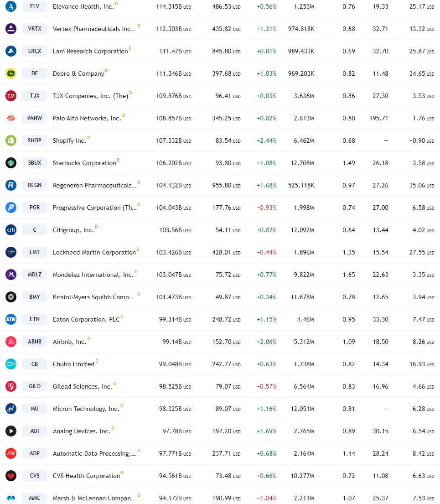Click the Regeneron logo icon
The width and height of the screenshot is (440, 504).
click(11, 185)
